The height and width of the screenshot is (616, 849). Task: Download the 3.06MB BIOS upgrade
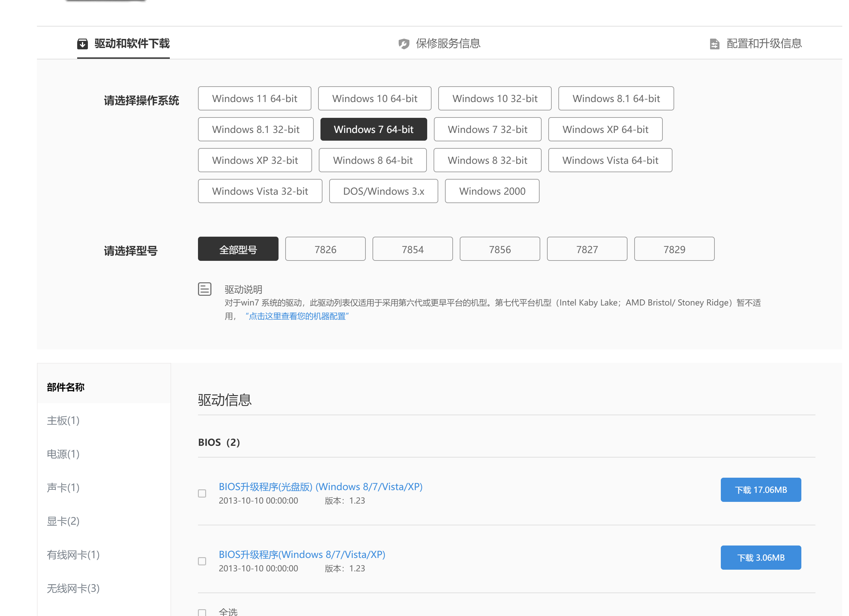pyautogui.click(x=760, y=557)
